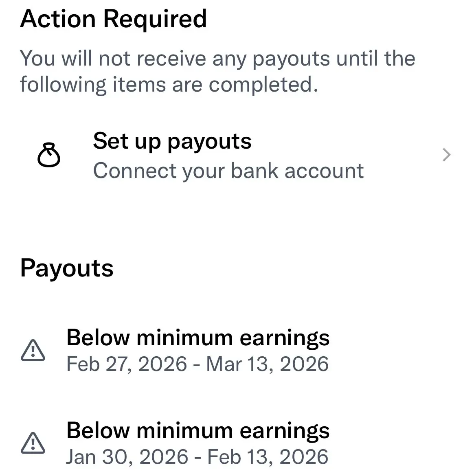
Task: Select the Set up payouts title
Action: (x=172, y=141)
